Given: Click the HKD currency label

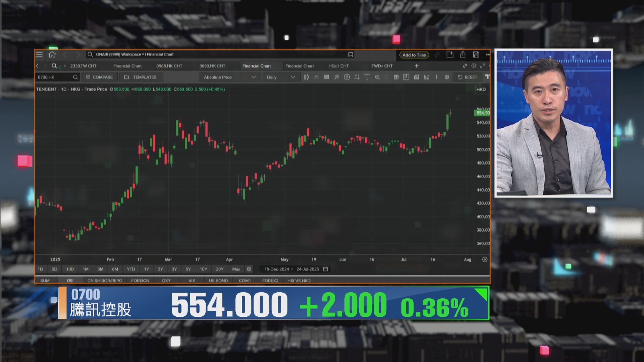Looking at the screenshot, I should click(x=481, y=89).
